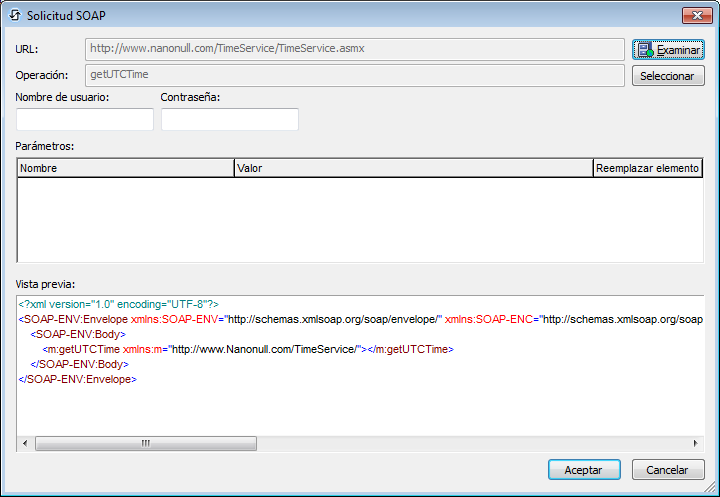Click the Operación field showing getUTCTime
This screenshot has width=720, height=497.
click(354, 75)
